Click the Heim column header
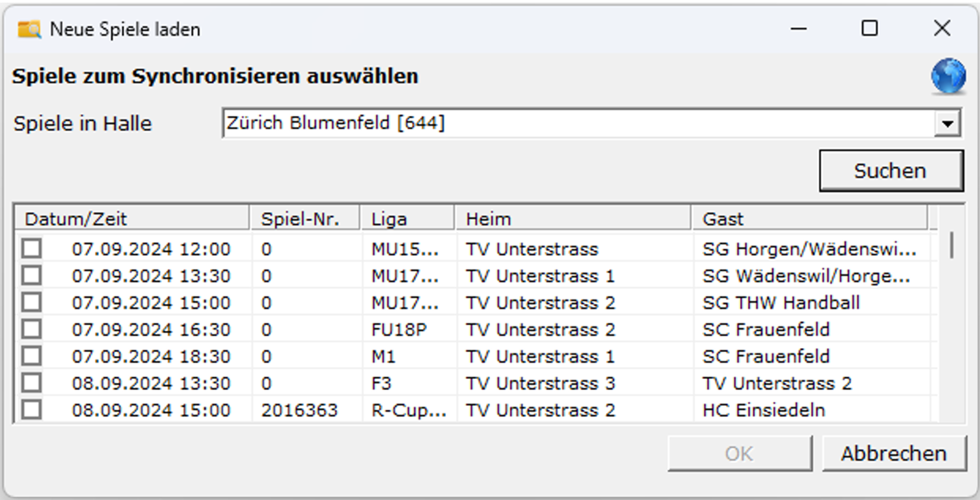Image resolution: width=980 pixels, height=500 pixels. pos(573,219)
